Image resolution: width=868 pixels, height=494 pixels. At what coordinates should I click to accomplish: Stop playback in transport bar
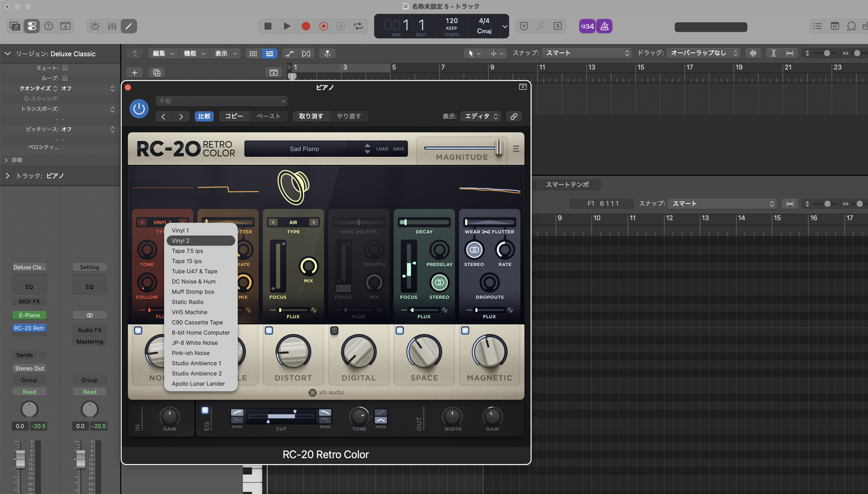(268, 26)
